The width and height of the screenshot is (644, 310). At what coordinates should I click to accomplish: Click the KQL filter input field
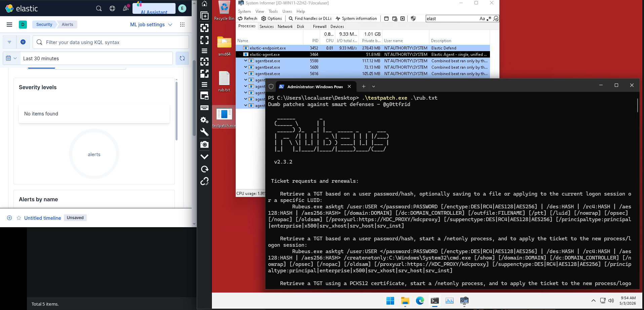(111, 42)
